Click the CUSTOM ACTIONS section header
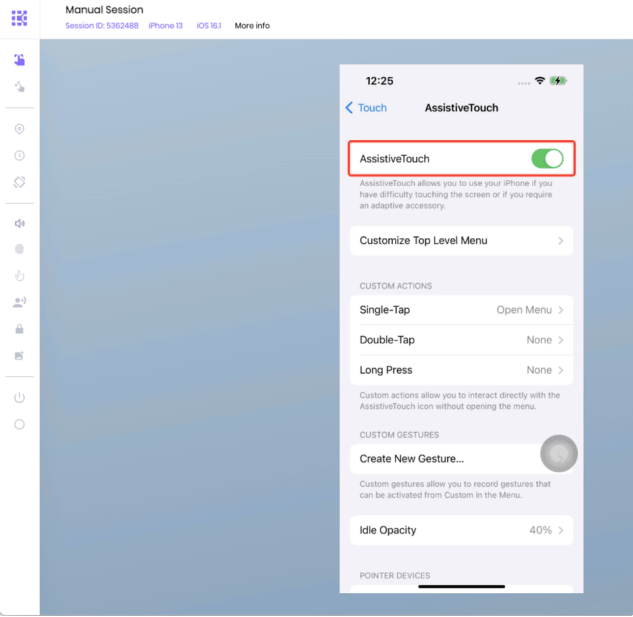633x617 pixels. click(x=396, y=286)
